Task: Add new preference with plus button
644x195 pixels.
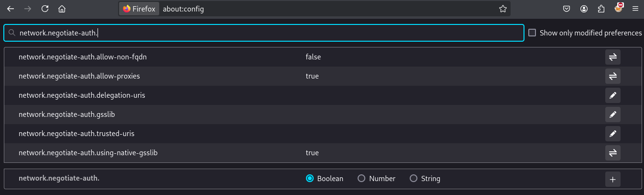Action: pos(612,180)
